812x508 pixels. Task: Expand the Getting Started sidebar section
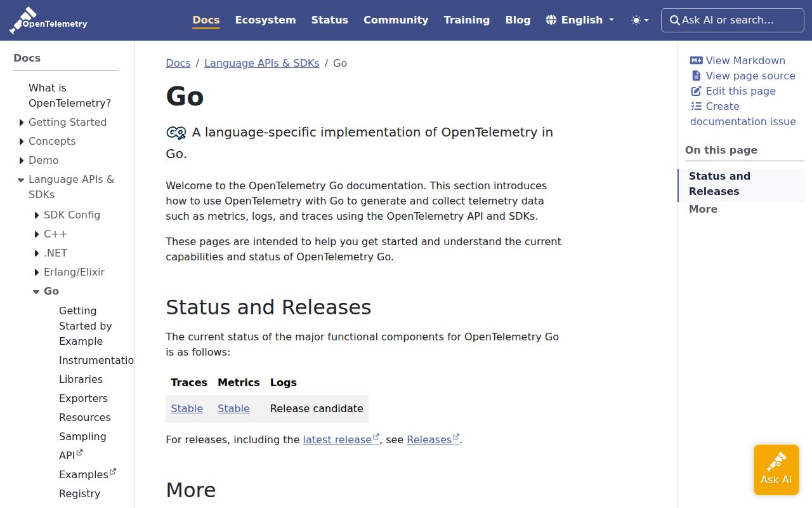coord(22,123)
